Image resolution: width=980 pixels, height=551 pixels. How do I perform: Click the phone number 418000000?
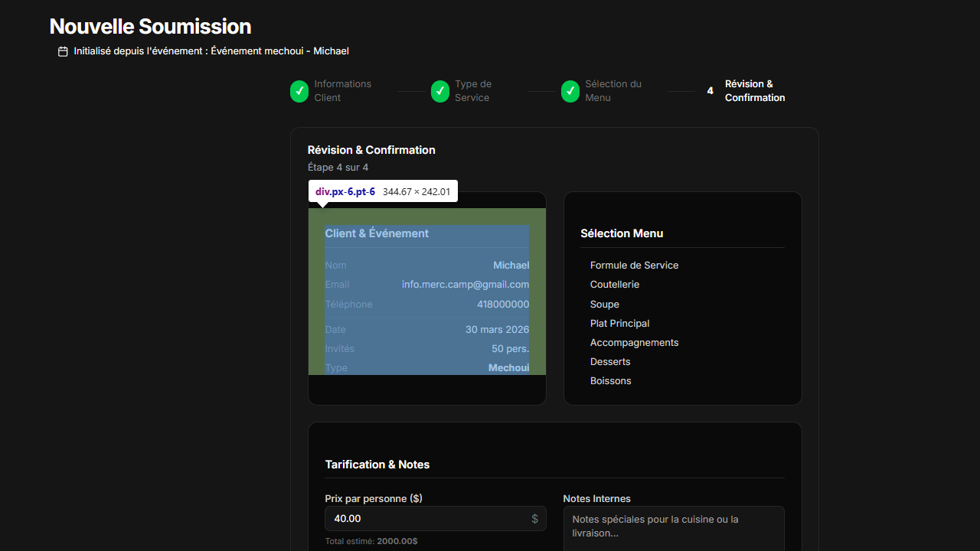[x=503, y=305]
